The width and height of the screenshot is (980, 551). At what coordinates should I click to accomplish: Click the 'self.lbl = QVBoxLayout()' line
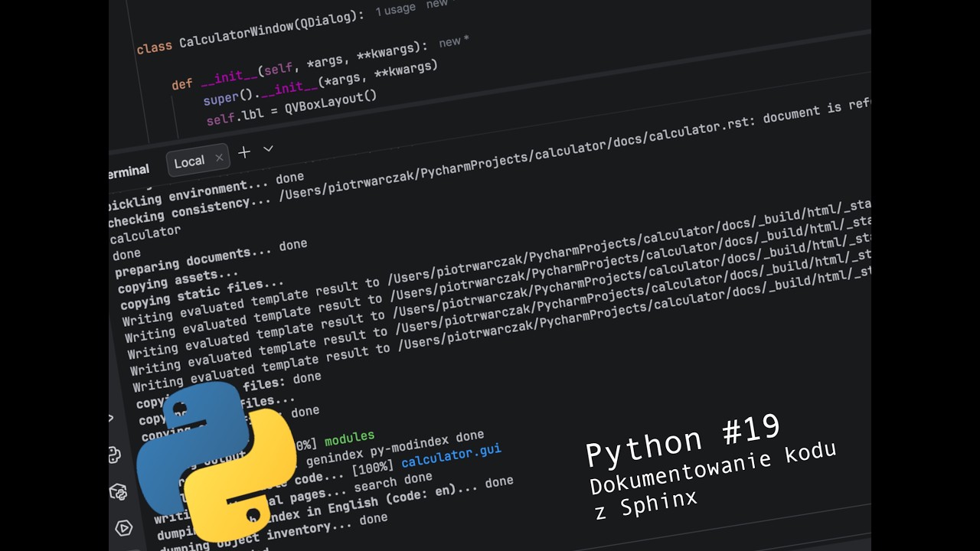point(292,108)
